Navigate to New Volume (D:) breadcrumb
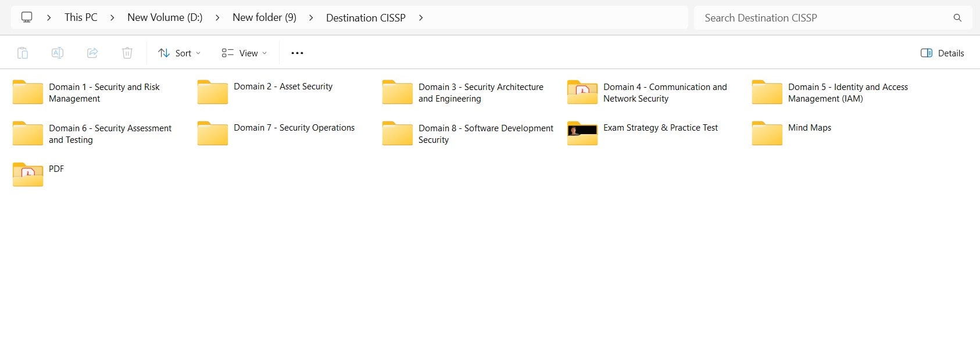980x360 pixels. click(165, 17)
